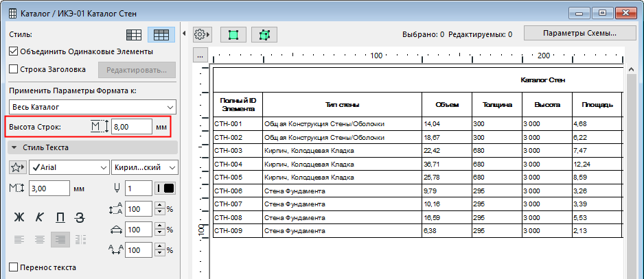Viewport: 644px width, 279px height.
Task: Toggle underline П formatting
Action: [x=60, y=217]
